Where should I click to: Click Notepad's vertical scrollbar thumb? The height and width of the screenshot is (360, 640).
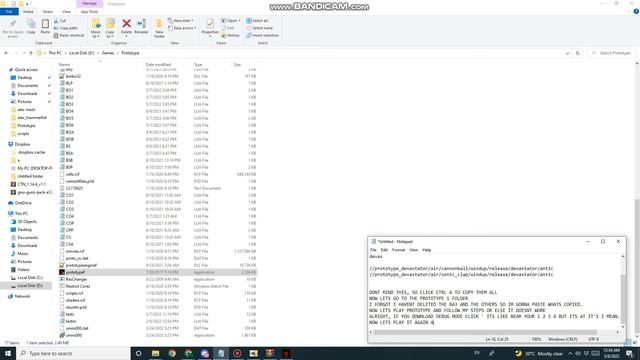(623, 298)
